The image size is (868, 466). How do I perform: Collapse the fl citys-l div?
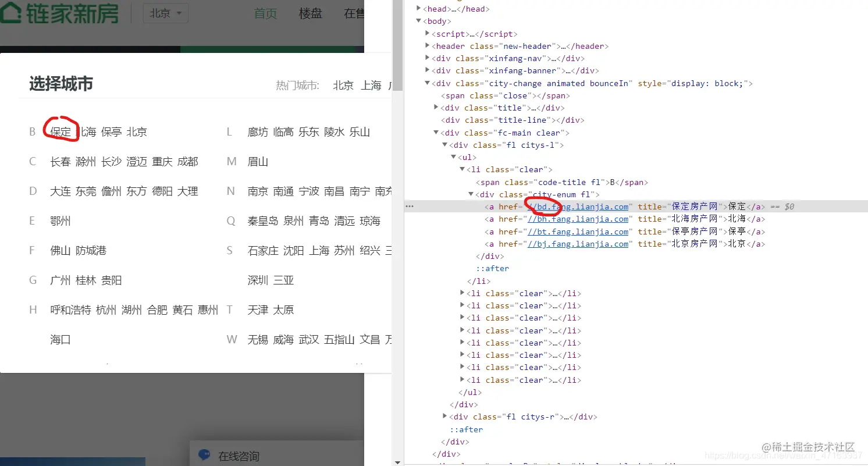[445, 145]
